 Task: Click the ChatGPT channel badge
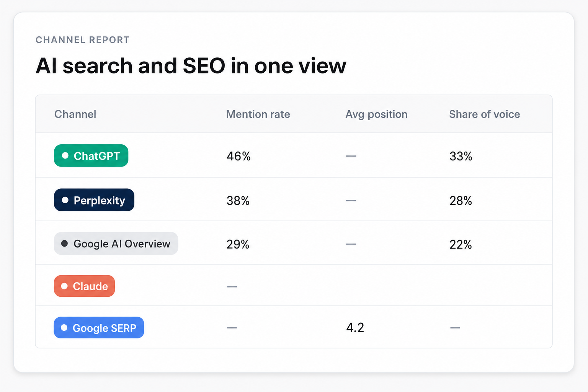click(x=91, y=155)
